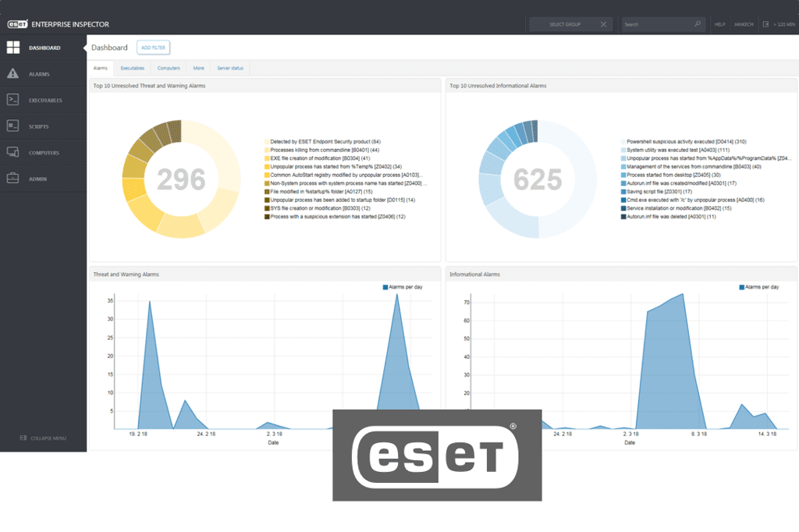Click swatch for Autorun.inf file was deleted
The width and height of the screenshot is (799, 532).
tap(623, 217)
